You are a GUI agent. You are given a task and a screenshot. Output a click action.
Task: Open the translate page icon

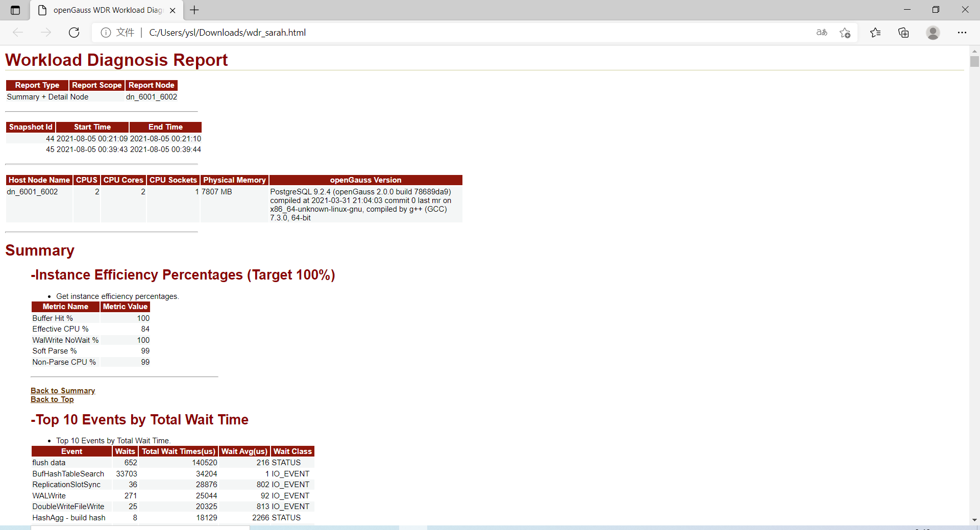(x=822, y=33)
